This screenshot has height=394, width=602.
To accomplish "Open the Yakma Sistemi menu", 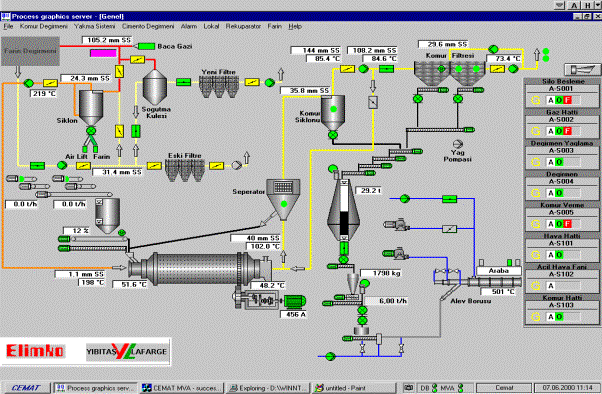I will point(94,26).
